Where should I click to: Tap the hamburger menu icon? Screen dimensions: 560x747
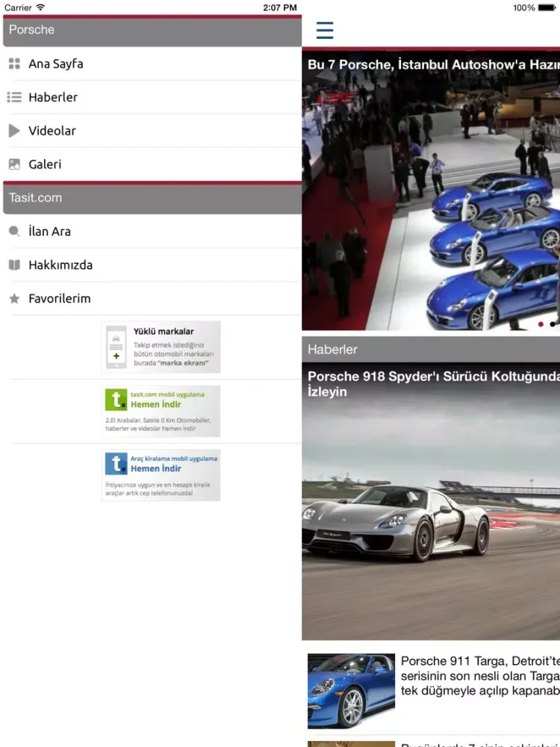point(325,30)
